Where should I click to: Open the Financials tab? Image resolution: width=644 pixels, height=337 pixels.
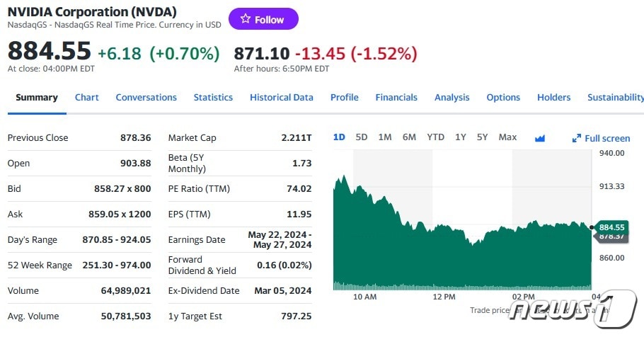tap(396, 98)
